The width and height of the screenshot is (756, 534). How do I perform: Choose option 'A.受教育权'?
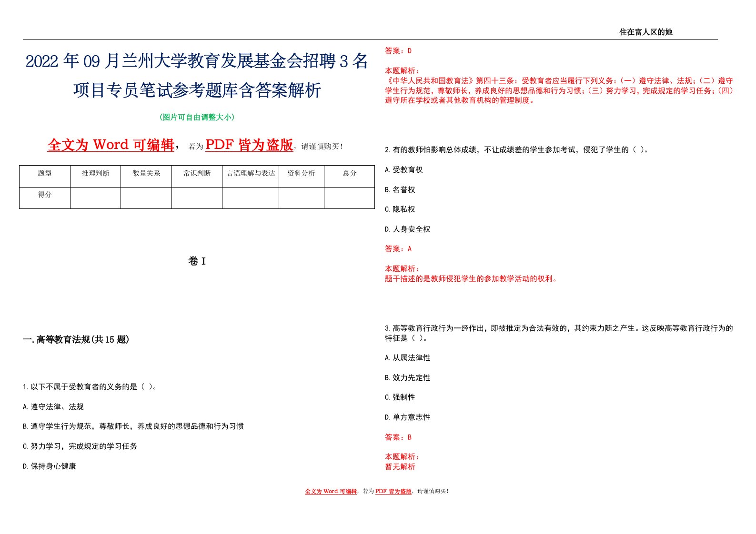[x=404, y=170]
